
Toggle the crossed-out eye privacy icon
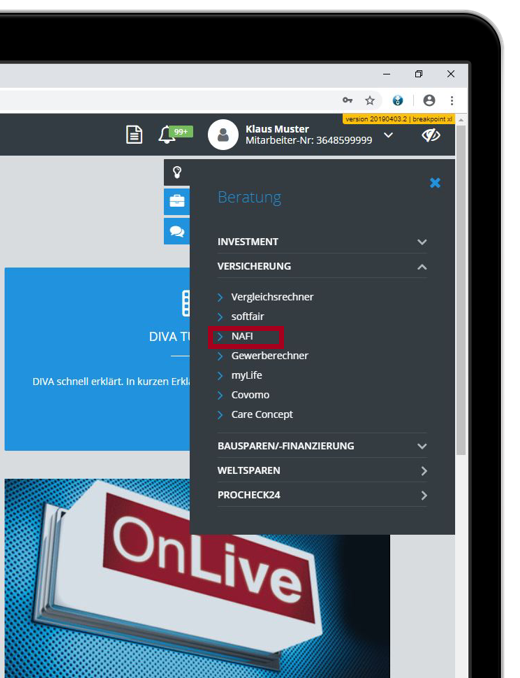(431, 135)
